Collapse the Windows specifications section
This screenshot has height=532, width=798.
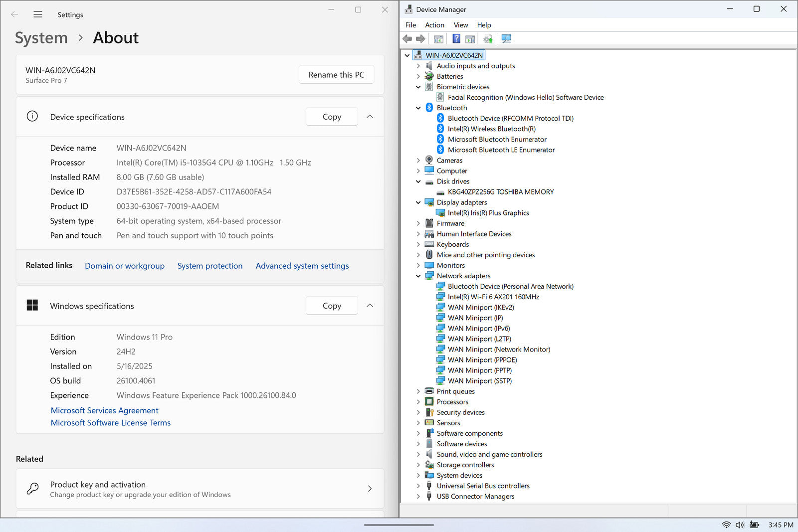point(370,306)
